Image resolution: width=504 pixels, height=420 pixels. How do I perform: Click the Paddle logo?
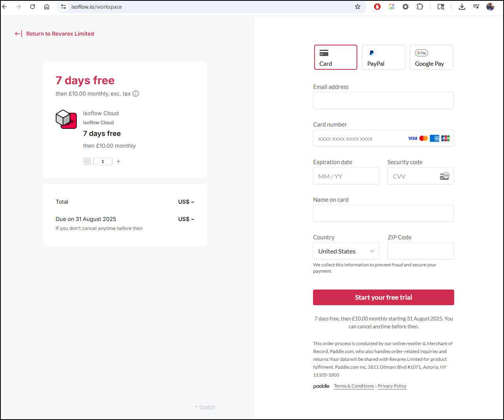tap(321, 386)
